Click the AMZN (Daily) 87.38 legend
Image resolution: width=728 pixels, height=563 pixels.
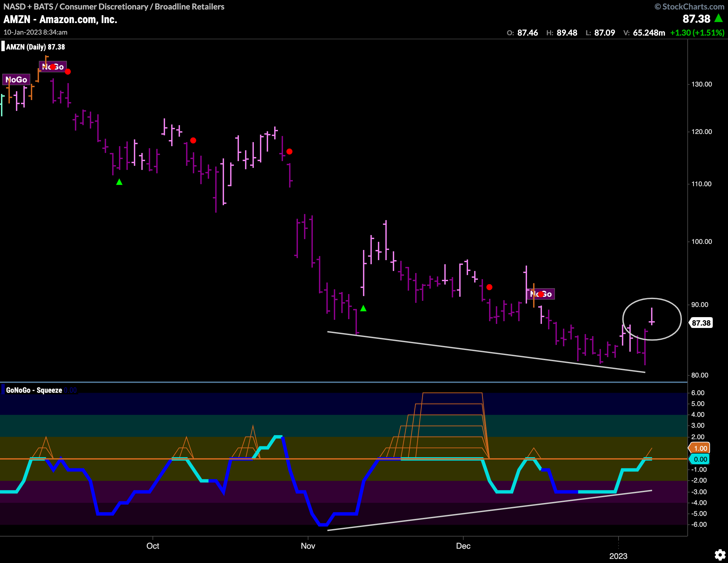(35, 47)
